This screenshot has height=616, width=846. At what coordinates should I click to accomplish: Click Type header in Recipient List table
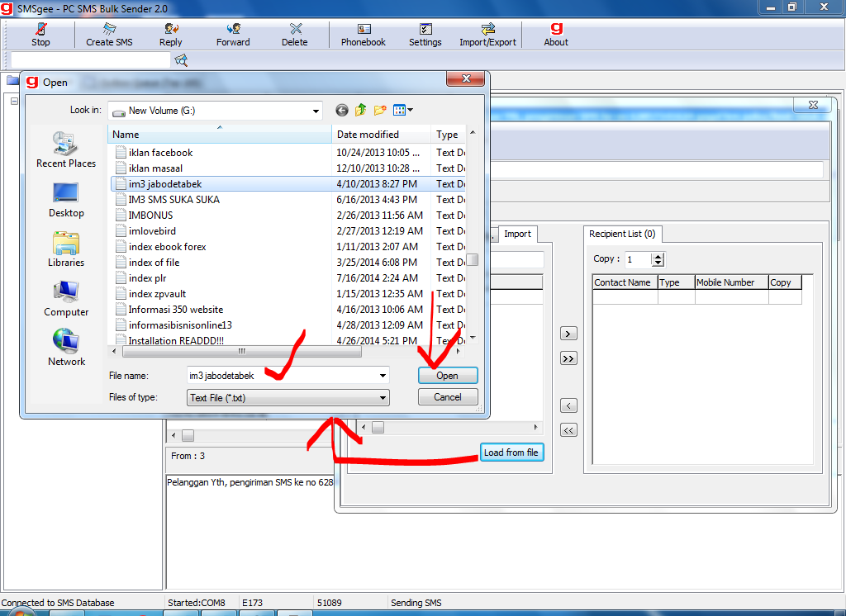(x=676, y=282)
